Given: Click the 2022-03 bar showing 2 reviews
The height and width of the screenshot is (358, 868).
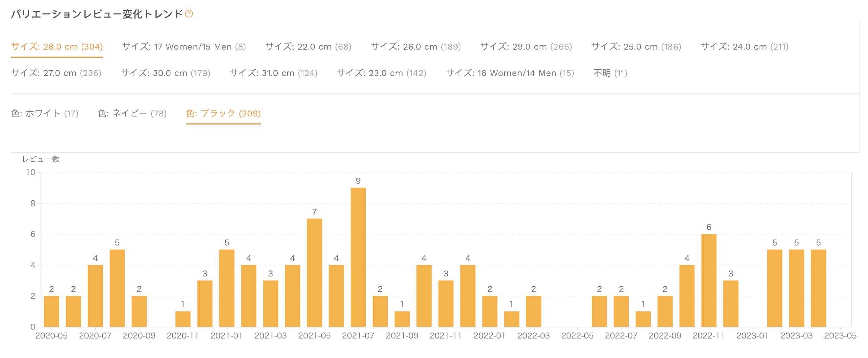Looking at the screenshot, I should [534, 312].
